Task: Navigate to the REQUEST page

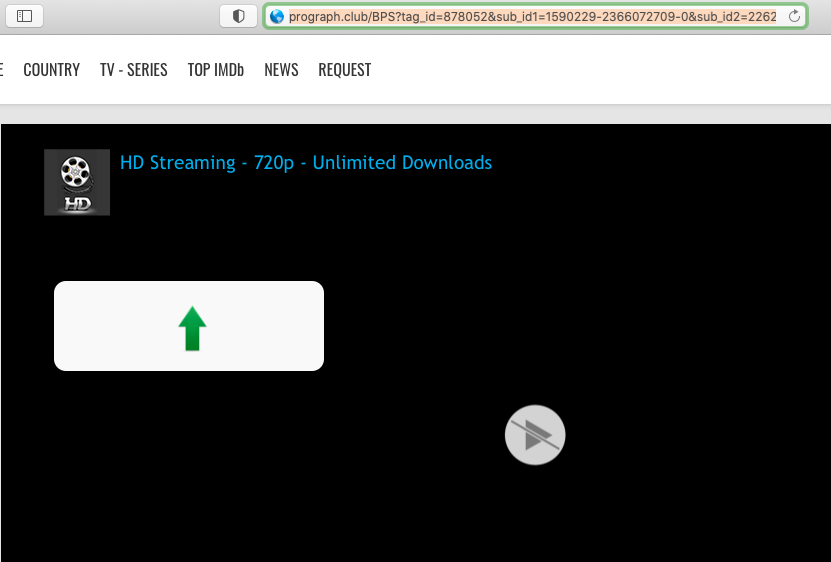Action: [344, 70]
